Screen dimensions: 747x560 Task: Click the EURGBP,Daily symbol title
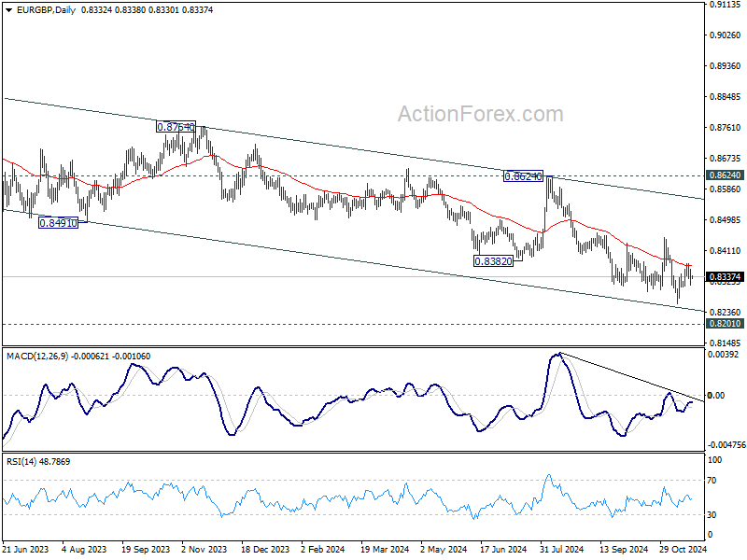(46, 10)
